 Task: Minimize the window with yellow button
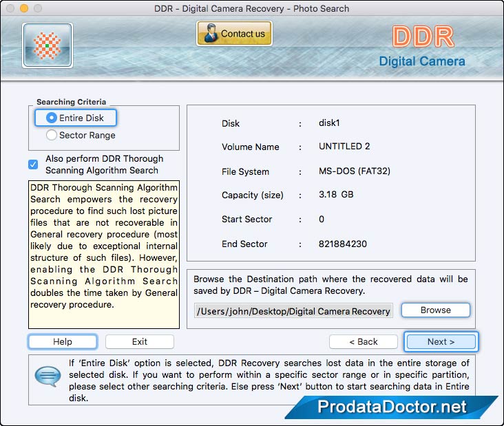click(24, 8)
